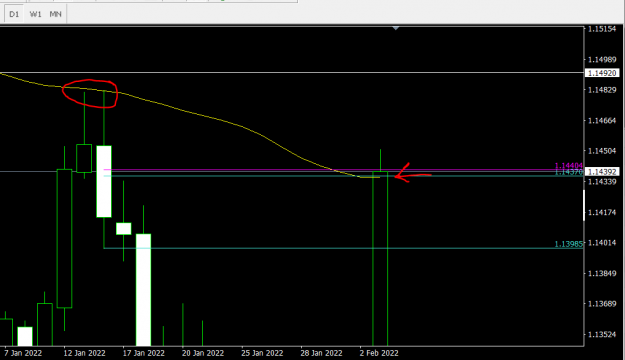Click the 1.14829 price scale value
Viewport: 625px width, 360px height.
click(602, 90)
